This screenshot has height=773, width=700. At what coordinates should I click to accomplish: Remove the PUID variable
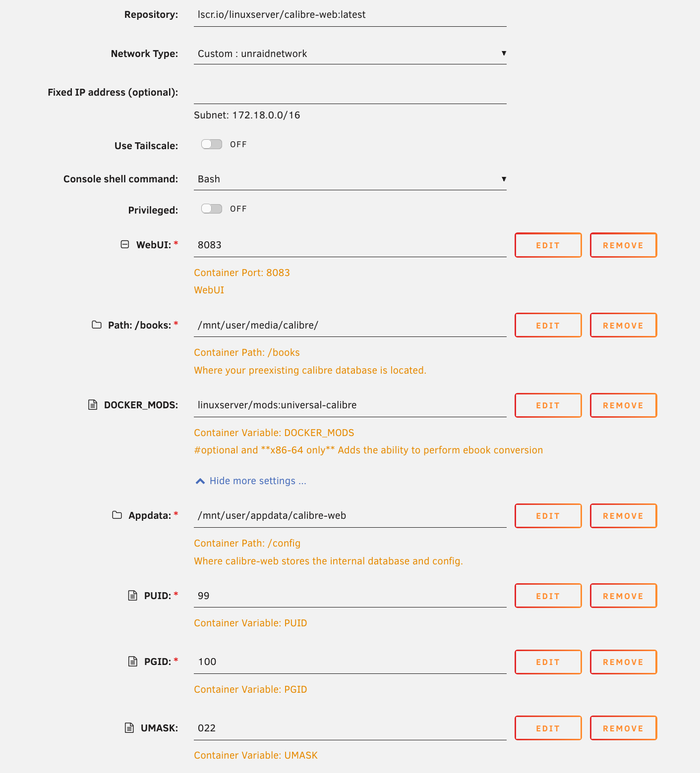(x=623, y=596)
